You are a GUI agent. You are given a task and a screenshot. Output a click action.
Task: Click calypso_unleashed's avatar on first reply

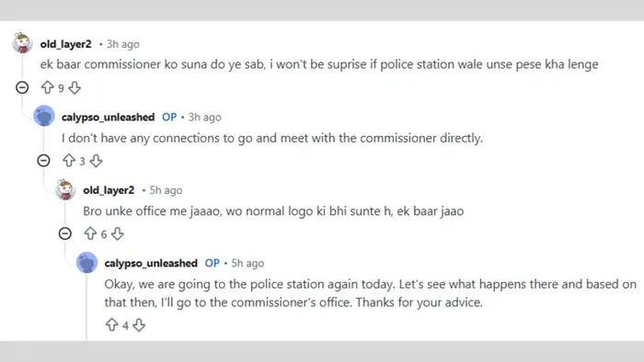pyautogui.click(x=44, y=116)
